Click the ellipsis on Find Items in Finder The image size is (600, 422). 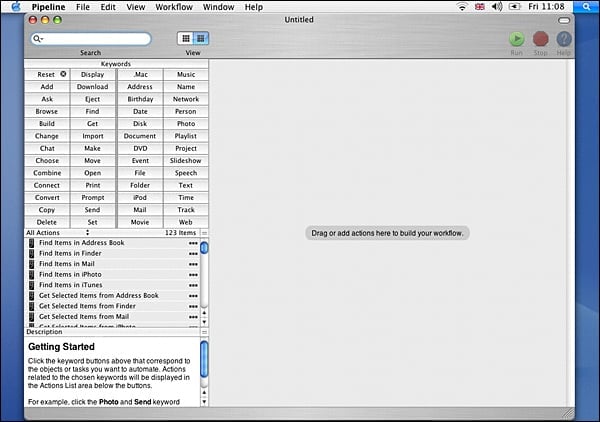tap(193, 254)
